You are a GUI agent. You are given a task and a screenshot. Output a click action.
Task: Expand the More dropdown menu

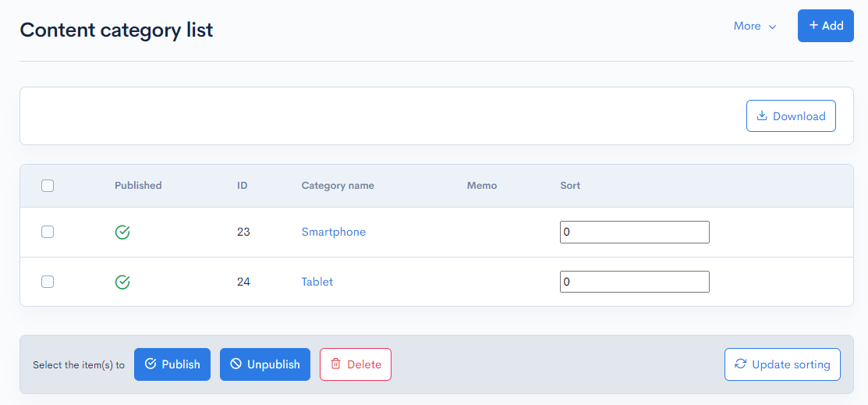(x=754, y=26)
